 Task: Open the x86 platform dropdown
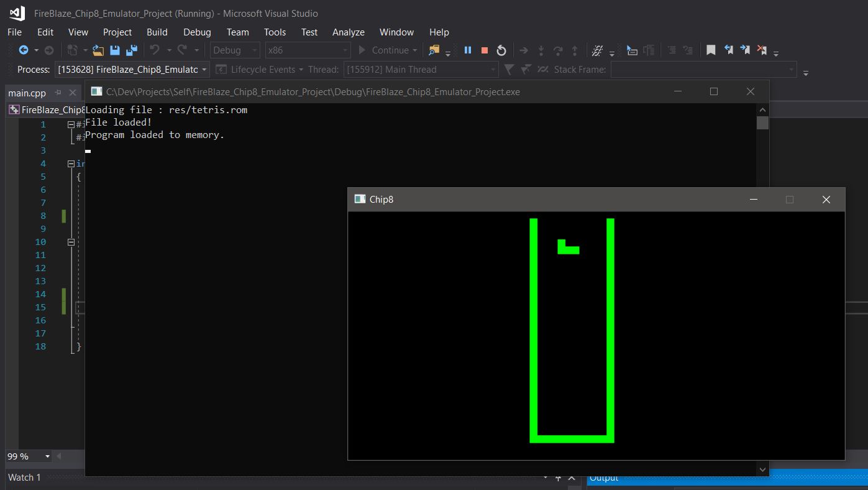pyautogui.click(x=345, y=50)
